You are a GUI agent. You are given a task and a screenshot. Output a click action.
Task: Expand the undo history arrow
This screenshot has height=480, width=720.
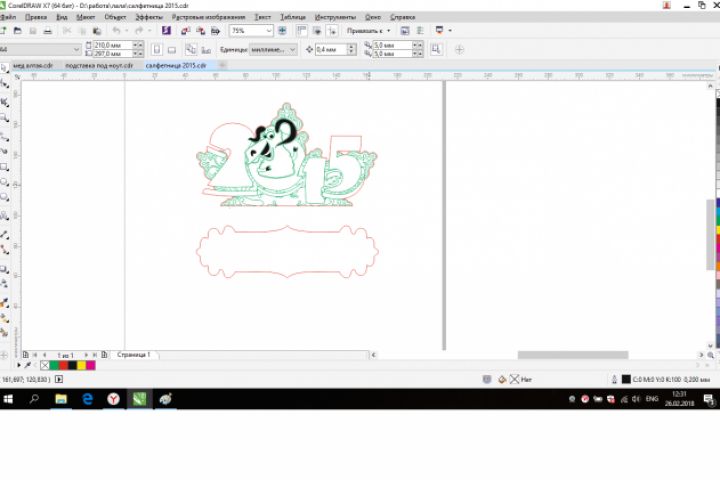[126, 31]
